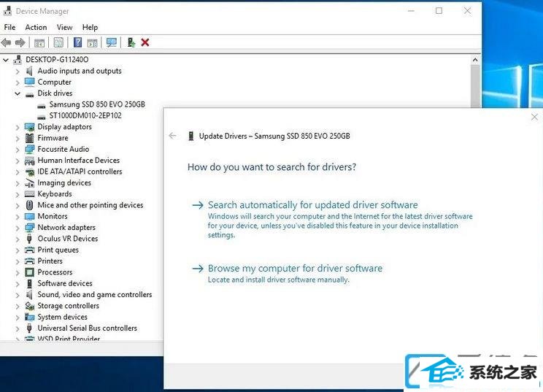Click the show/hide console tree toolbar icon
Screen dimensions: 543x392
(39, 43)
